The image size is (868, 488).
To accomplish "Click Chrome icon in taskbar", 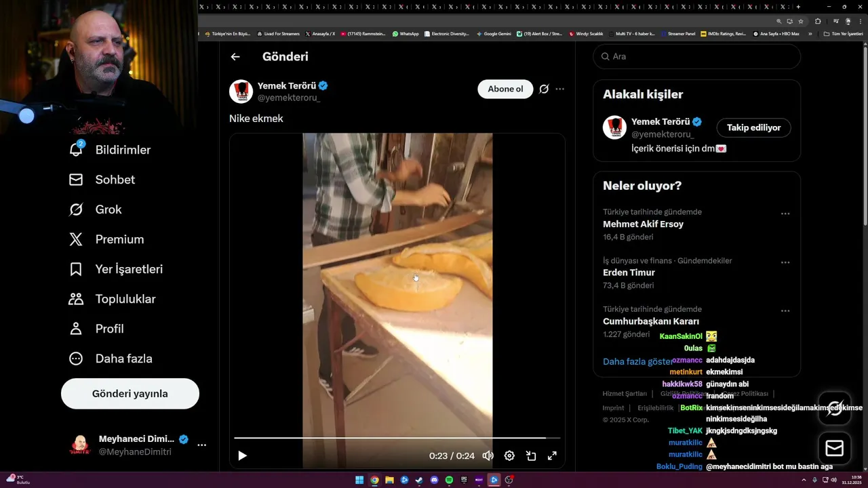I will coord(374,480).
